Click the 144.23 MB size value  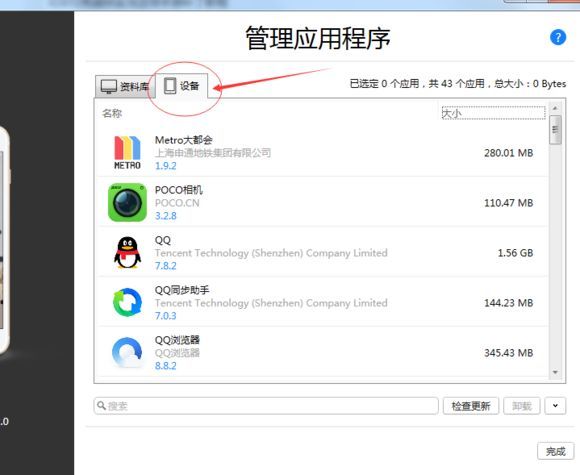[509, 303]
